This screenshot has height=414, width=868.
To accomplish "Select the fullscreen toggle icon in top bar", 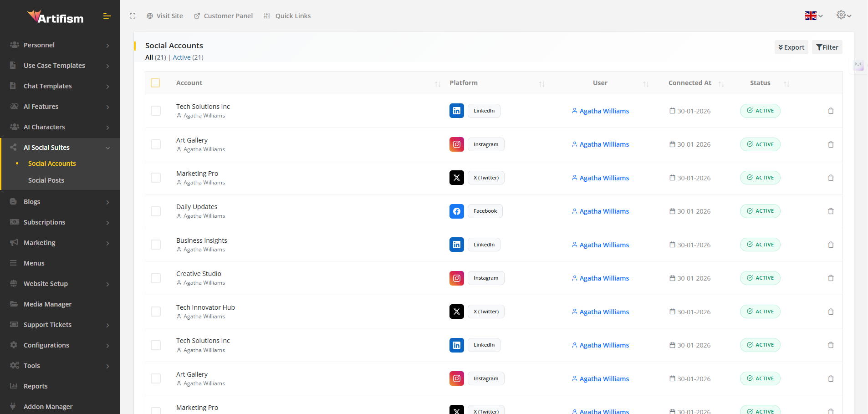I will pos(133,16).
